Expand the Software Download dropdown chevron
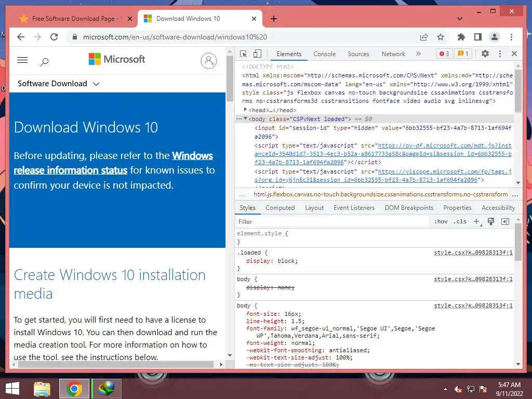This screenshot has width=532, height=399. pyautogui.click(x=96, y=84)
